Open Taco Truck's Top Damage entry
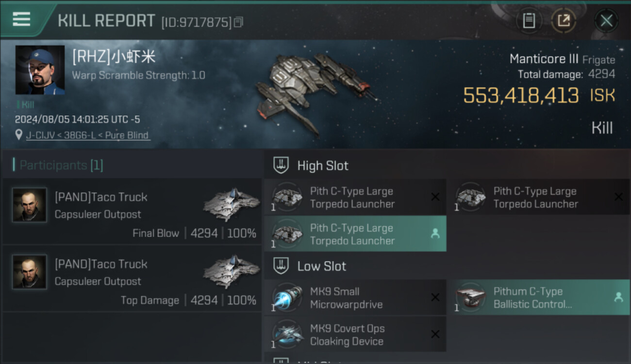Screen dimensions: 631x364 click(x=131, y=278)
